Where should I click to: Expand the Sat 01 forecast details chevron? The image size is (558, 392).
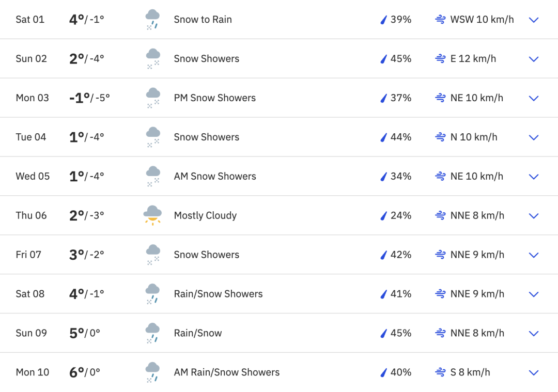click(x=534, y=20)
